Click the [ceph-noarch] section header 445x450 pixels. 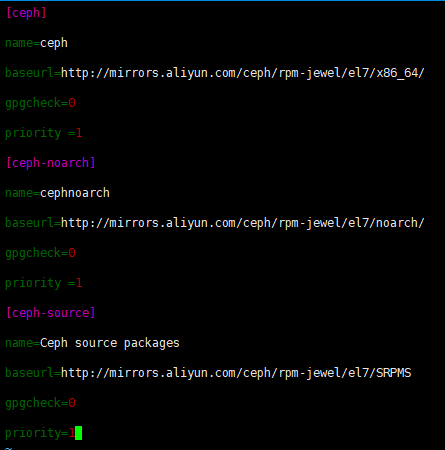(51, 163)
